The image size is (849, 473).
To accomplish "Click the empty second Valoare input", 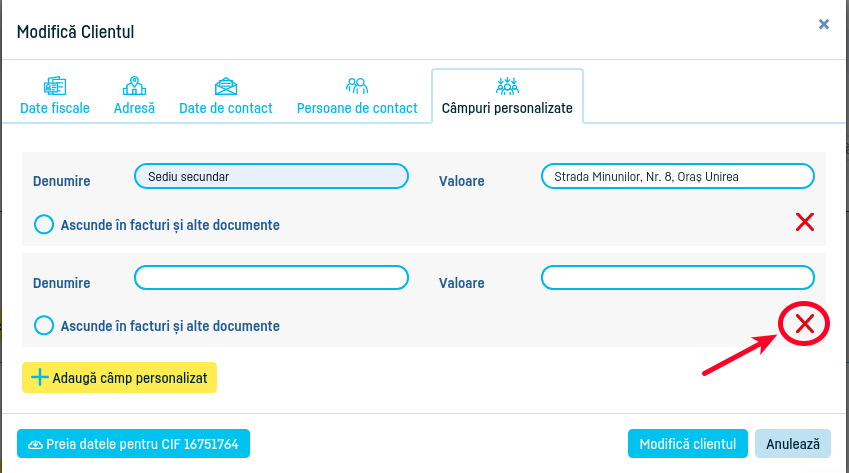I will click(x=677, y=278).
